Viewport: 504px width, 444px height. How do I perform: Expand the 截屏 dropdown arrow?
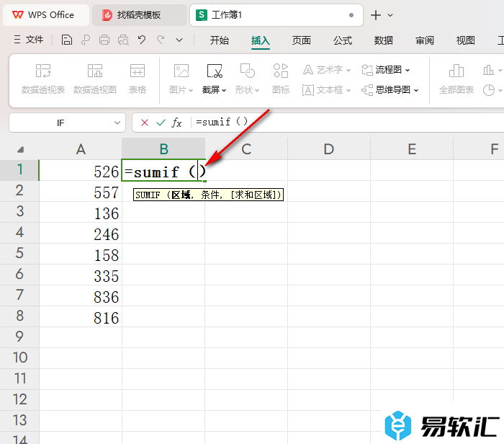click(224, 90)
